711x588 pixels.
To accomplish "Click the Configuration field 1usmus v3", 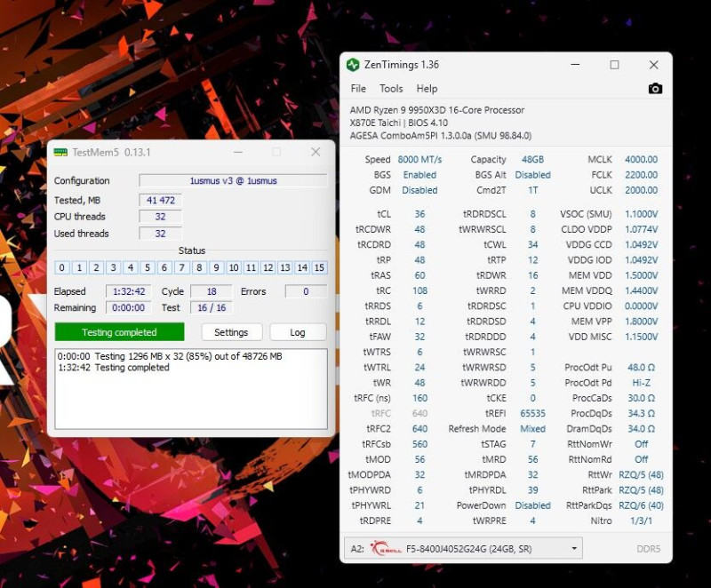I will (233, 180).
